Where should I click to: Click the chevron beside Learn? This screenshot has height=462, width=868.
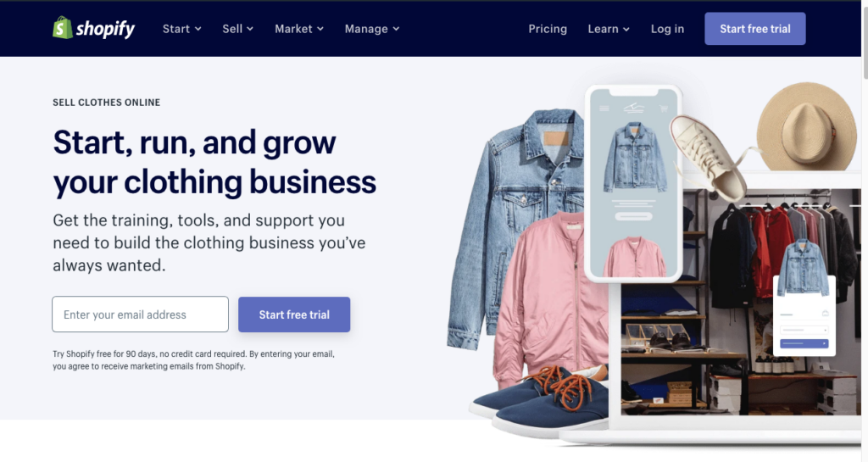tap(626, 30)
